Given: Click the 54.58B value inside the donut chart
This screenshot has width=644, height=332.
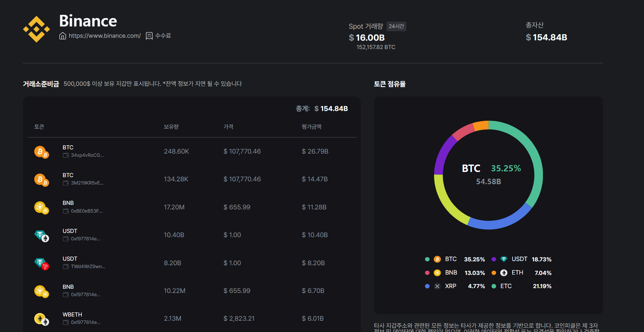Looking at the screenshot, I should (x=488, y=182).
